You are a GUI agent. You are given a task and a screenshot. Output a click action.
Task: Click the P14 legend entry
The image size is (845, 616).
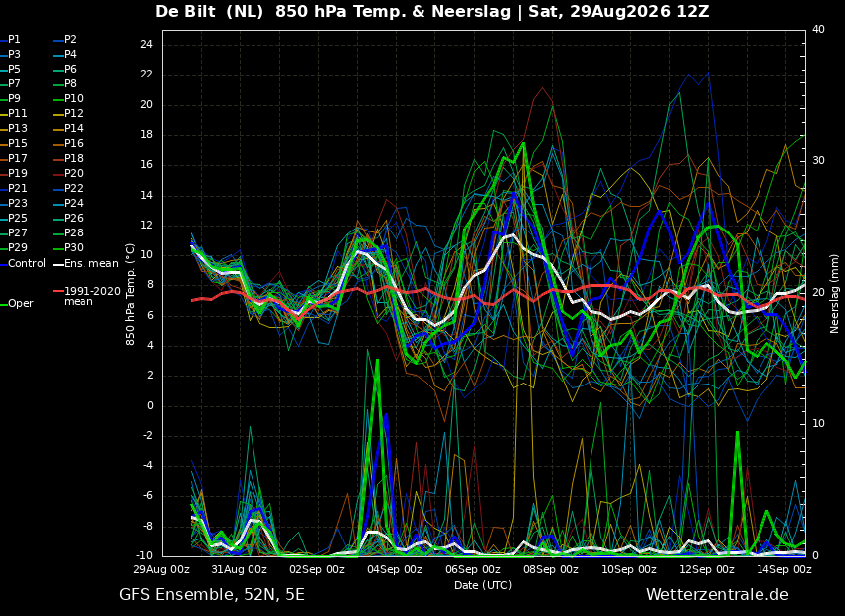[68, 129]
